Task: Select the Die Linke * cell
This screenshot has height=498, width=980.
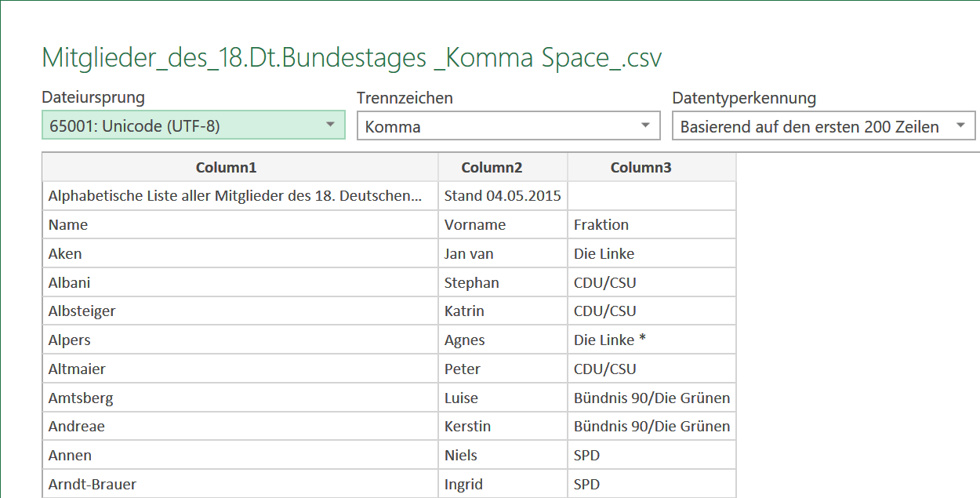Action: 652,340
